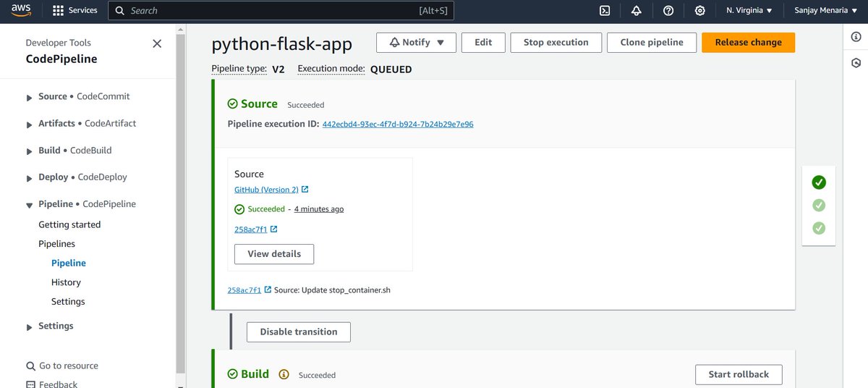This screenshot has height=388, width=868.
Task: Click Pipeline type label
Action: click(x=239, y=69)
